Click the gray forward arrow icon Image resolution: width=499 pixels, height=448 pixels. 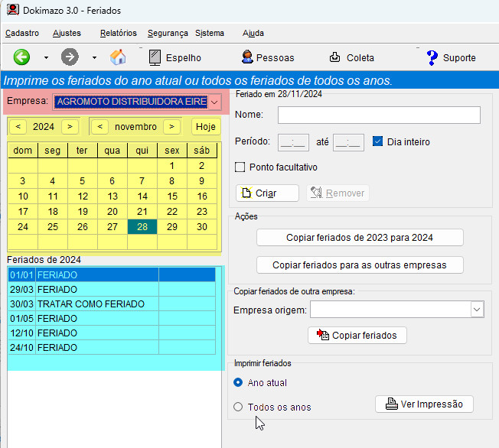[70, 57]
